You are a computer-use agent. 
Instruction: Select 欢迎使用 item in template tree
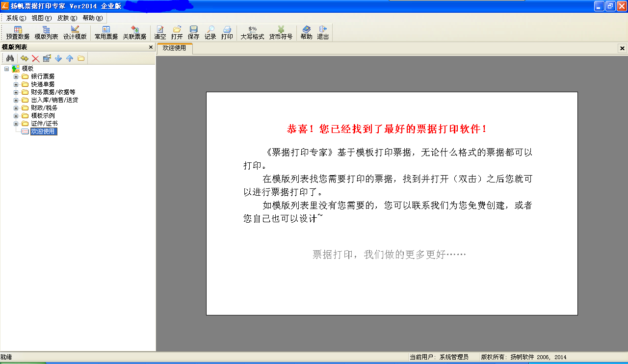[x=44, y=131]
